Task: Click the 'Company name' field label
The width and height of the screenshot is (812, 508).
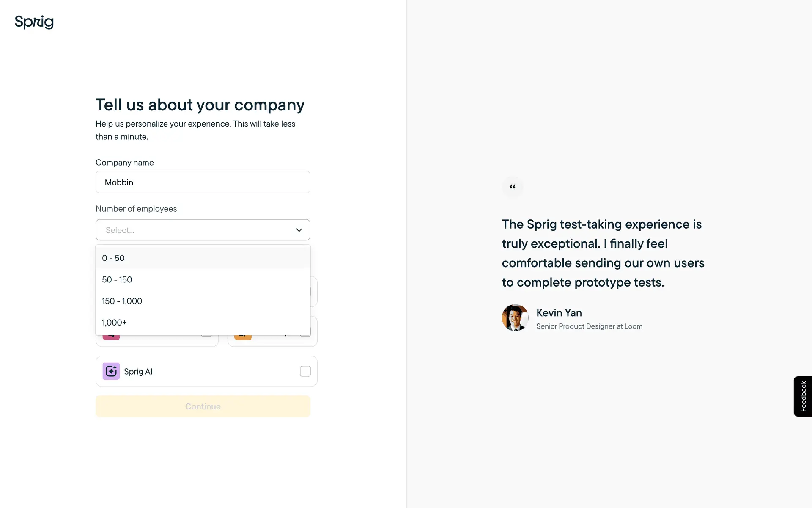Action: 125,163
